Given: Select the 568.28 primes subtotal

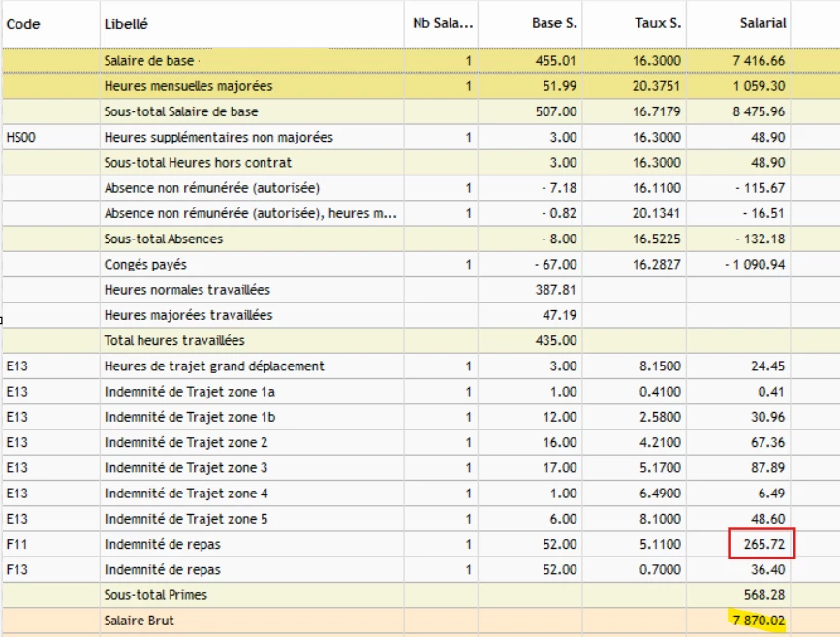Looking at the screenshot, I should [763, 595].
